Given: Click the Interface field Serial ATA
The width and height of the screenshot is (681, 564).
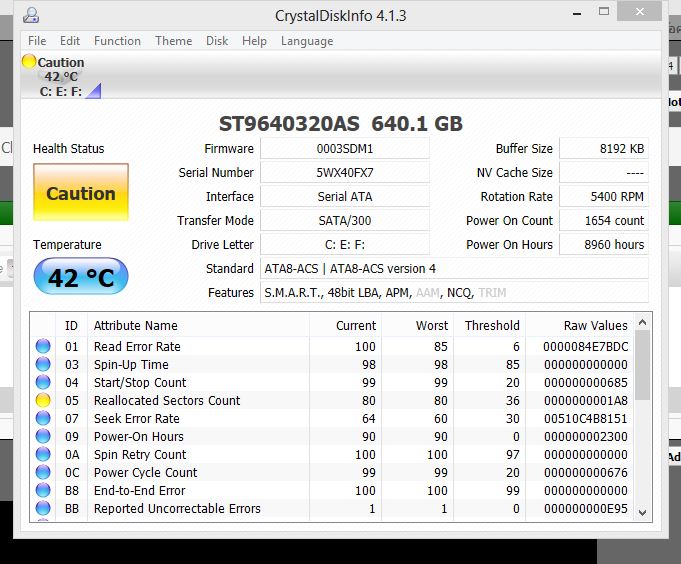Looking at the screenshot, I should pyautogui.click(x=345, y=196).
